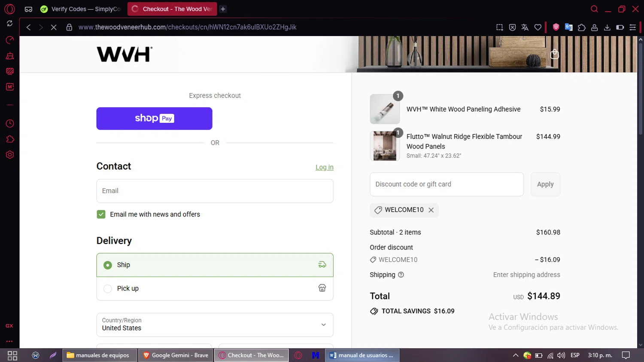Click the sync arrows icon below the Opera logo
Image resolution: width=644 pixels, height=362 pixels.
[x=9, y=24]
